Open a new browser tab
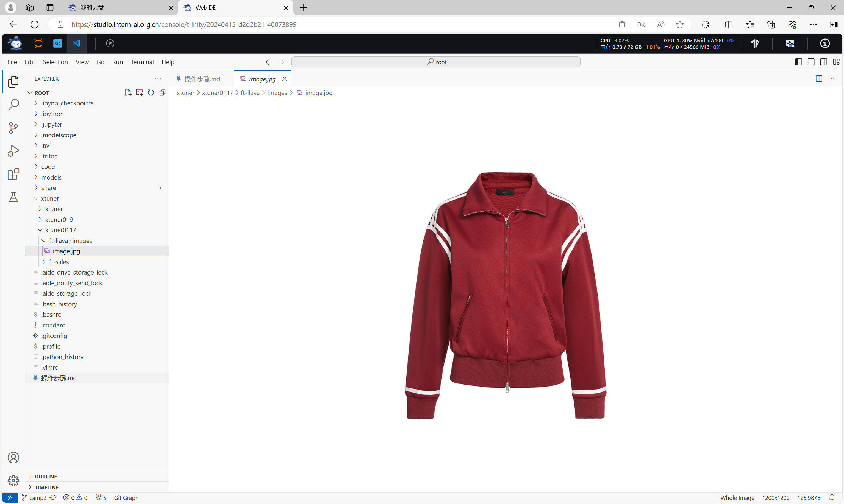The width and height of the screenshot is (844, 504). (x=304, y=7)
